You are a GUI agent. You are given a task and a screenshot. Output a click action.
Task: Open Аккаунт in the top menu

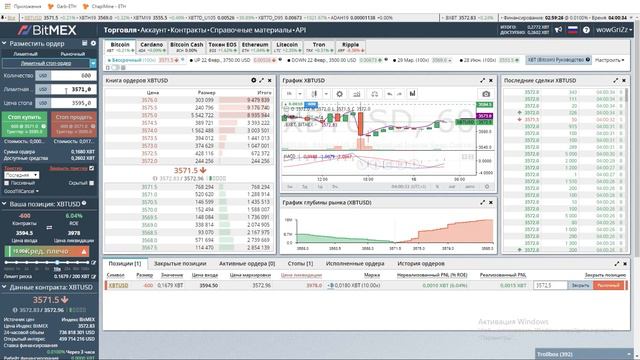pos(153,30)
